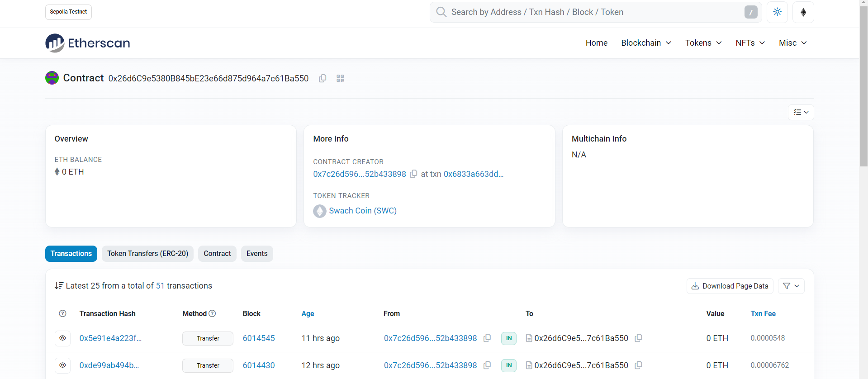868x379 pixels.
Task: Click the Swach Coin token icon
Action: (320, 211)
